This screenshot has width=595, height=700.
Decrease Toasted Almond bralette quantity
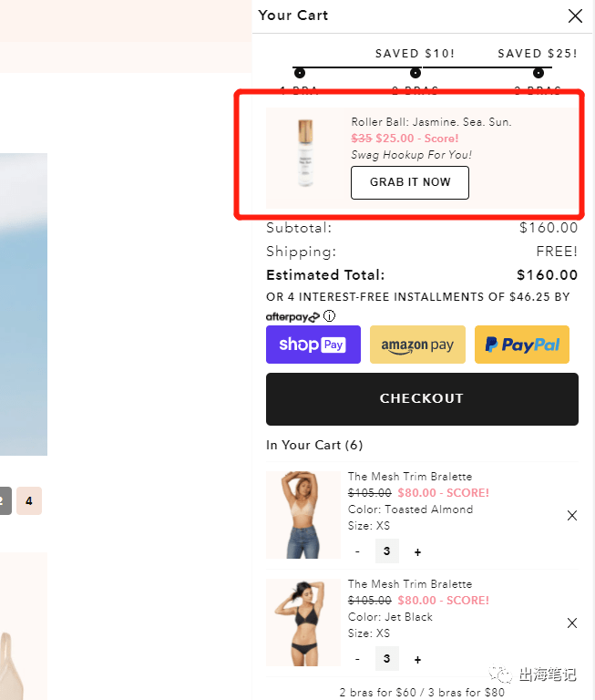point(357,551)
